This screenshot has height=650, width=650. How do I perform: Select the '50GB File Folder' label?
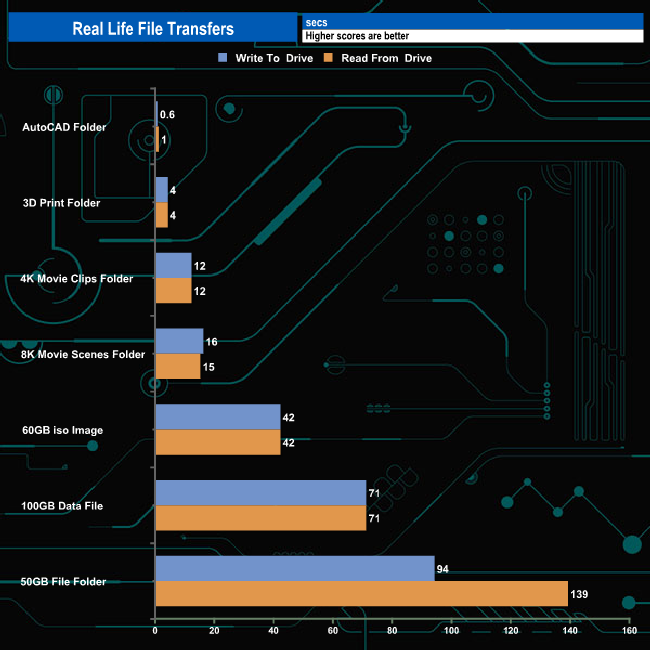(63, 582)
